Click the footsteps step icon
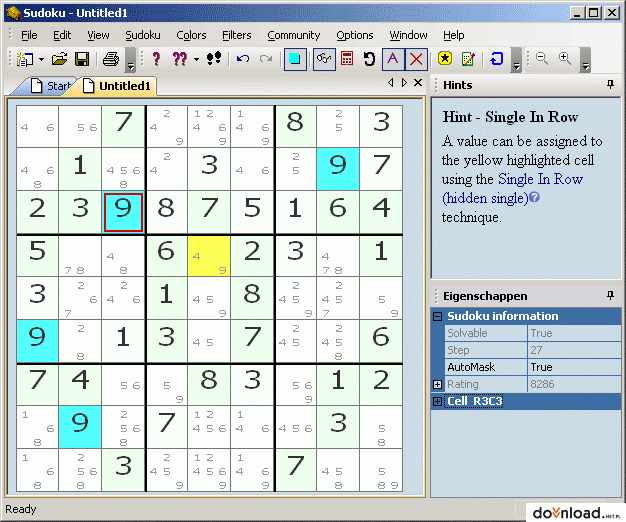 [214, 59]
